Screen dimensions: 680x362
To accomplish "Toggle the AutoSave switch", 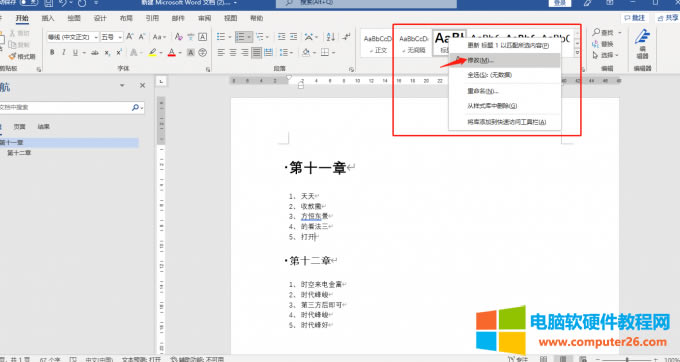I will click(x=28, y=2).
